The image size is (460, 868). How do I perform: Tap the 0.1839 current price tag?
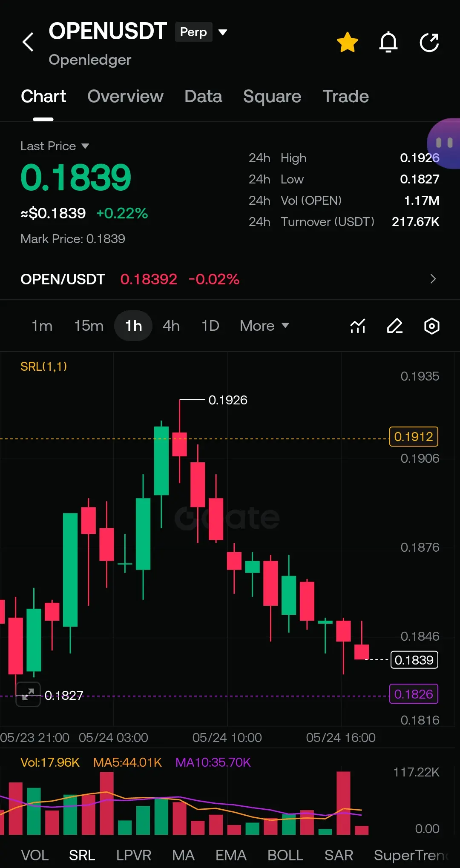[x=414, y=660]
